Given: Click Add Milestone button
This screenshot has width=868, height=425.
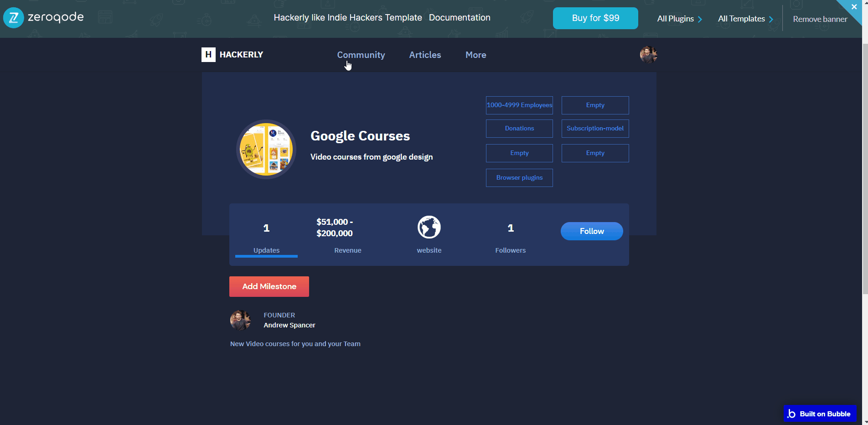Looking at the screenshot, I should click(269, 286).
